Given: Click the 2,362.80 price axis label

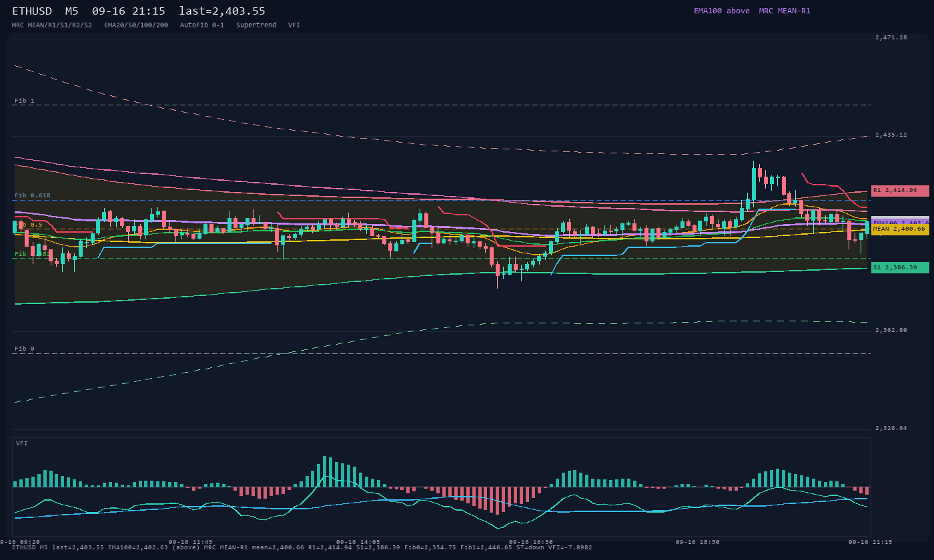Looking at the screenshot, I should coord(891,330).
